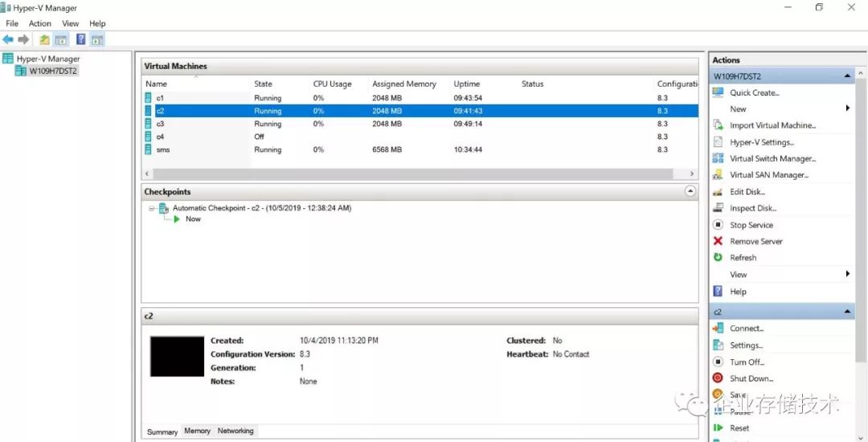
Task: Click the Quick Create icon
Action: point(718,92)
